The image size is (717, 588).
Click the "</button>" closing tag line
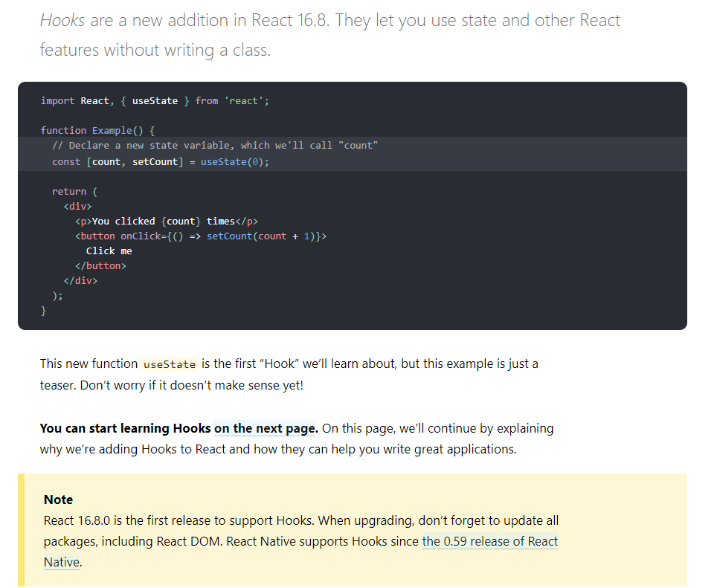pos(100,266)
